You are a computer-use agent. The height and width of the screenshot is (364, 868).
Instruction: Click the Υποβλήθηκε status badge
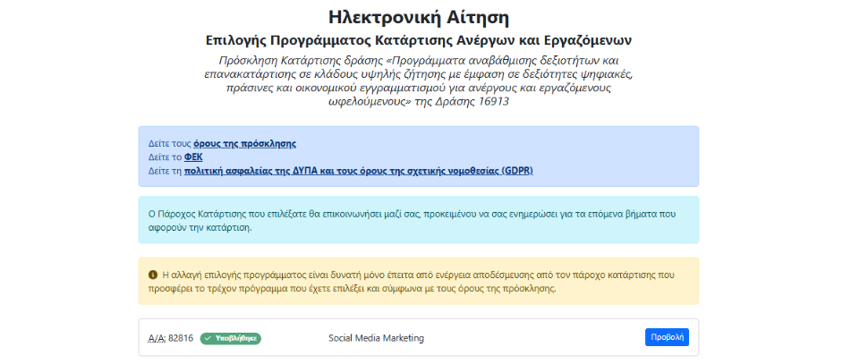click(230, 338)
